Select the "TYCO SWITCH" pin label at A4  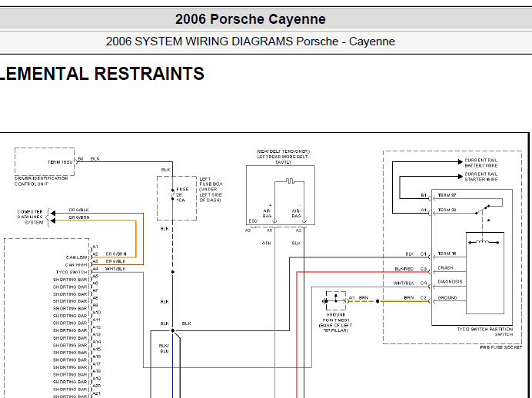(71, 272)
